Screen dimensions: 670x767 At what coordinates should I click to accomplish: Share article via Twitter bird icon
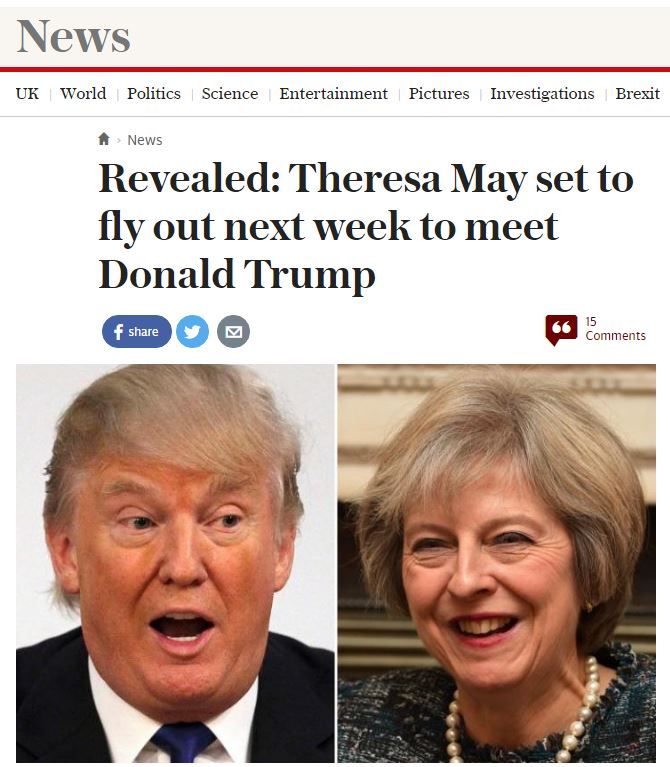click(x=192, y=332)
